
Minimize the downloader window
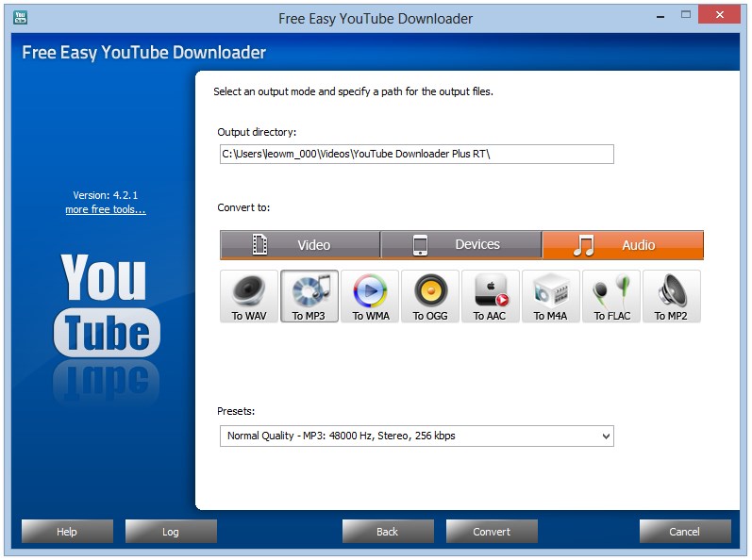pos(660,16)
